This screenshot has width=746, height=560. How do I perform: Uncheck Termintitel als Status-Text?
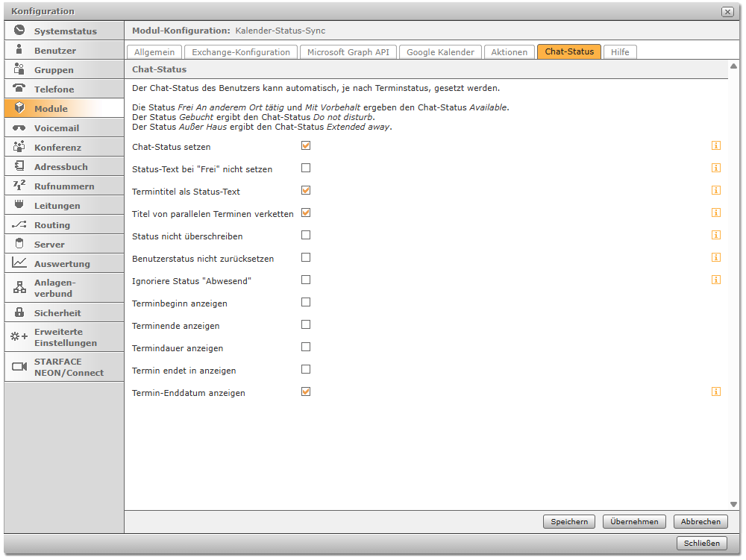point(306,190)
